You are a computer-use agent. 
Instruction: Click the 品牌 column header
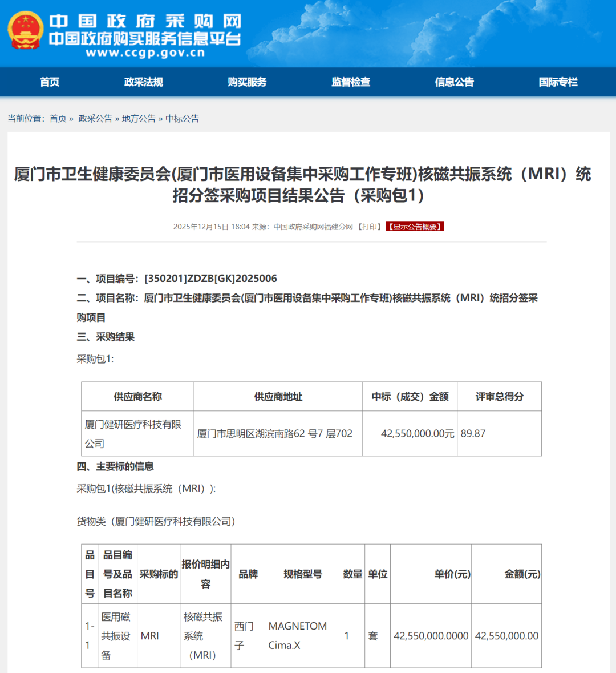click(248, 574)
